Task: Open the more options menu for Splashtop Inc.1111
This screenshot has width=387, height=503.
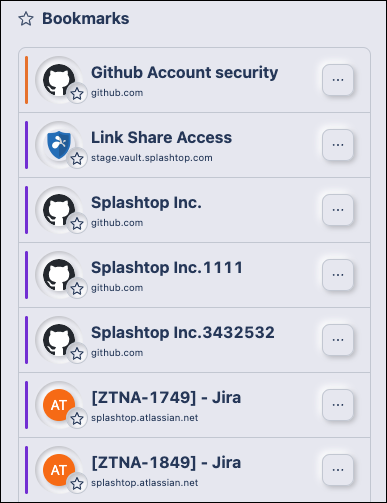Action: click(338, 275)
